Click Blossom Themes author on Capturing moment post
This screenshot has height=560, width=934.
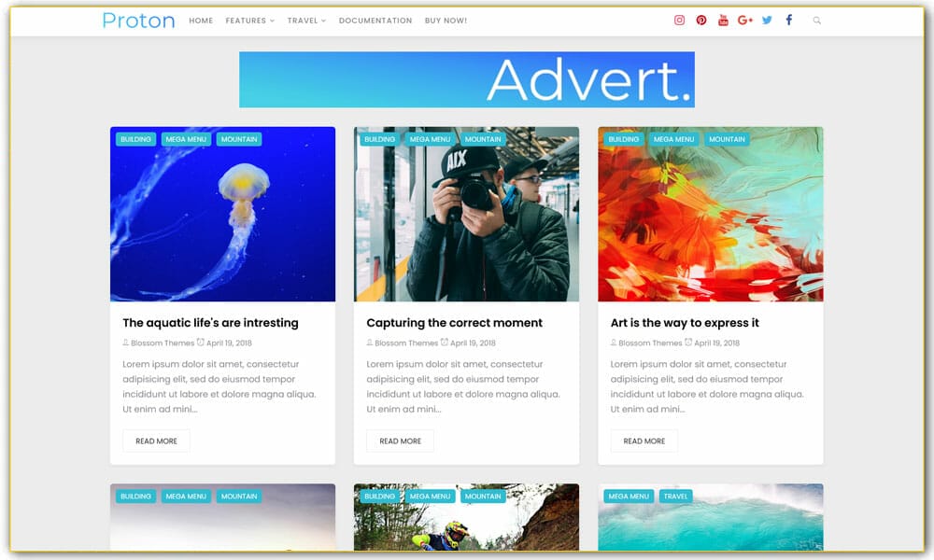406,343
